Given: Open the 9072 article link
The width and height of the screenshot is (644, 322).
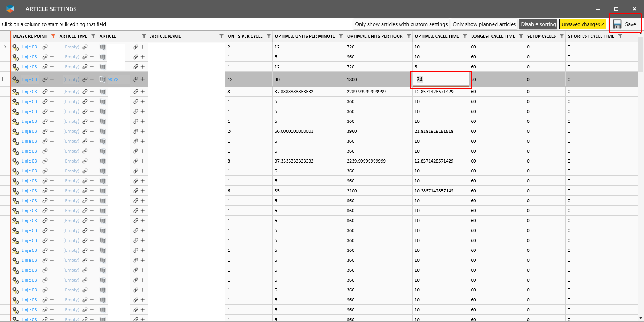Looking at the screenshot, I should (x=113, y=79).
